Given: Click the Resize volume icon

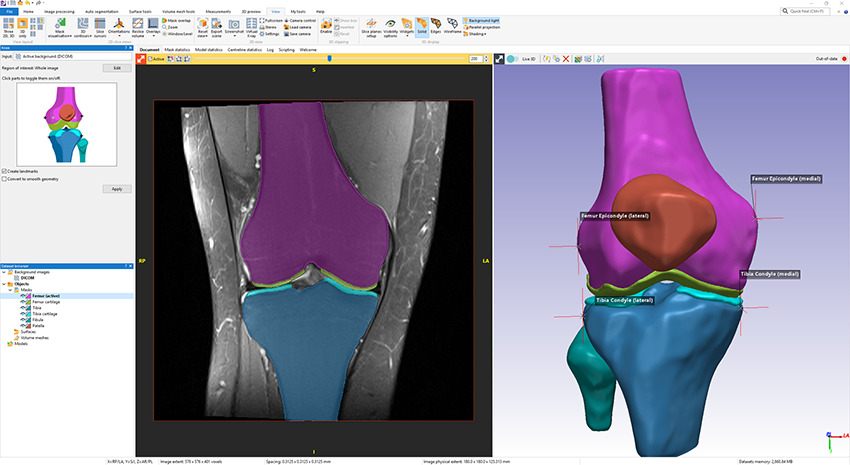Looking at the screenshot, I should (x=138, y=23).
